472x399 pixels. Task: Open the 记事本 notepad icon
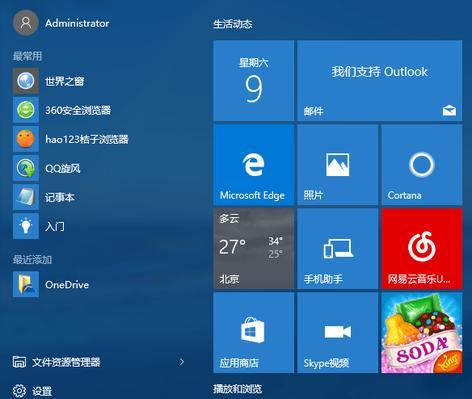pyautogui.click(x=26, y=197)
